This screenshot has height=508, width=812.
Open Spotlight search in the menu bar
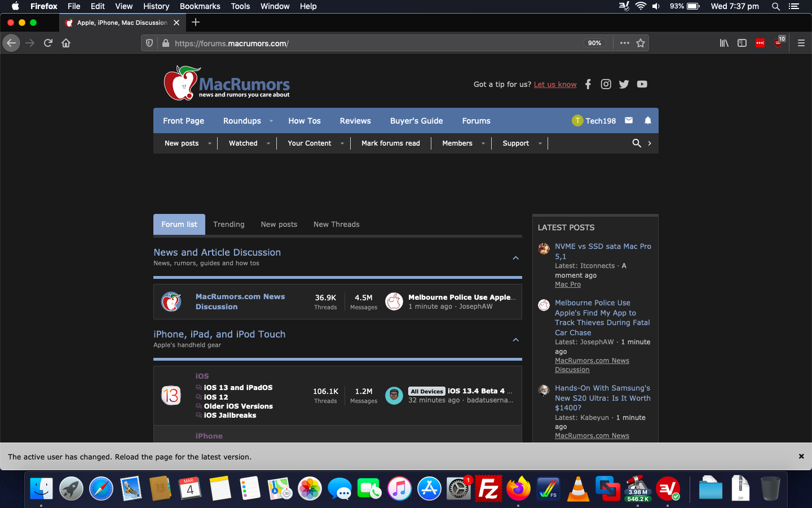click(x=776, y=6)
